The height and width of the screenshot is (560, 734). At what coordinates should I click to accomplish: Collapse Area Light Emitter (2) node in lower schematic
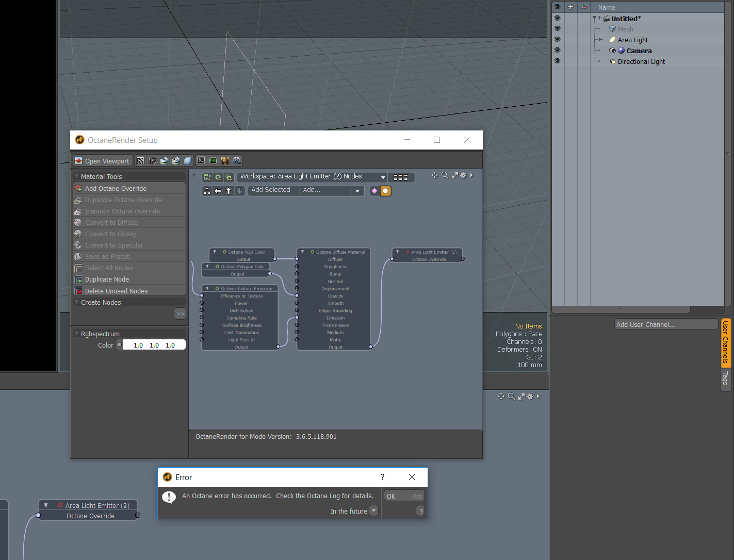(x=46, y=505)
